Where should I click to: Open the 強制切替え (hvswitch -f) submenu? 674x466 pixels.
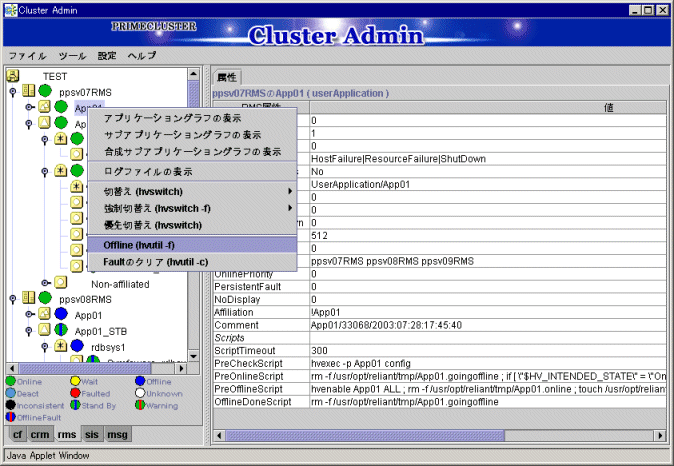click(192, 208)
